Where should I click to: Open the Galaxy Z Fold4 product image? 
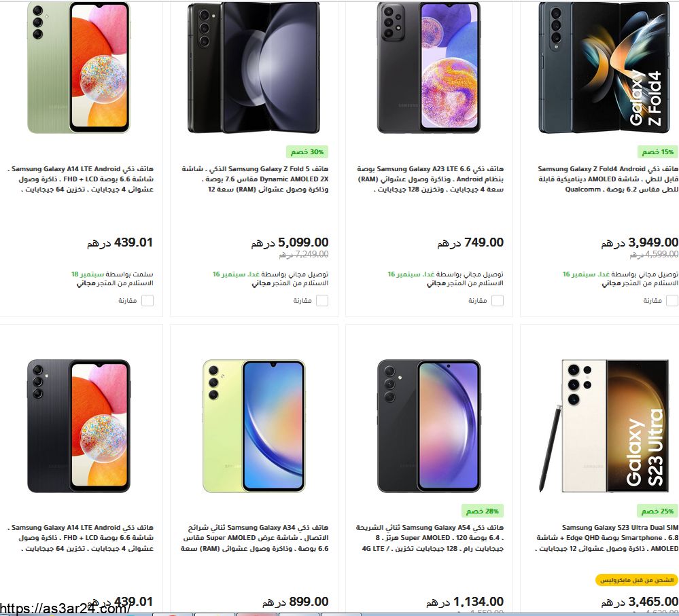point(604,67)
